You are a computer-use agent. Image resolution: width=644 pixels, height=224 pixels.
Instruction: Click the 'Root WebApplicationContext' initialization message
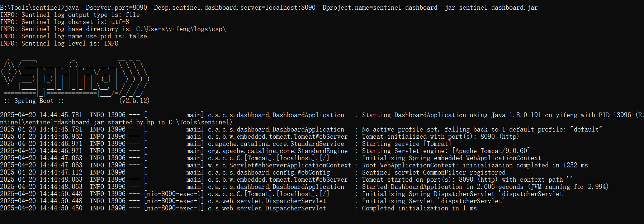[475, 165]
